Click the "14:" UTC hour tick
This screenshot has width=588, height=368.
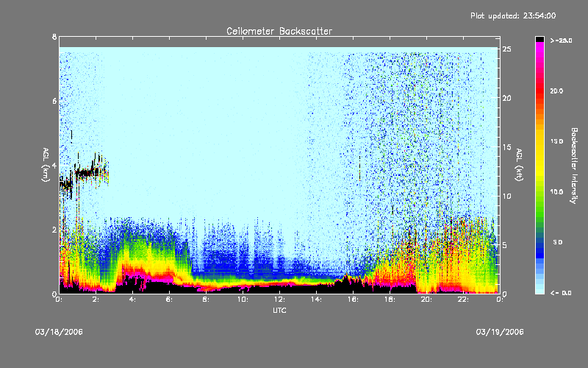pos(316,300)
